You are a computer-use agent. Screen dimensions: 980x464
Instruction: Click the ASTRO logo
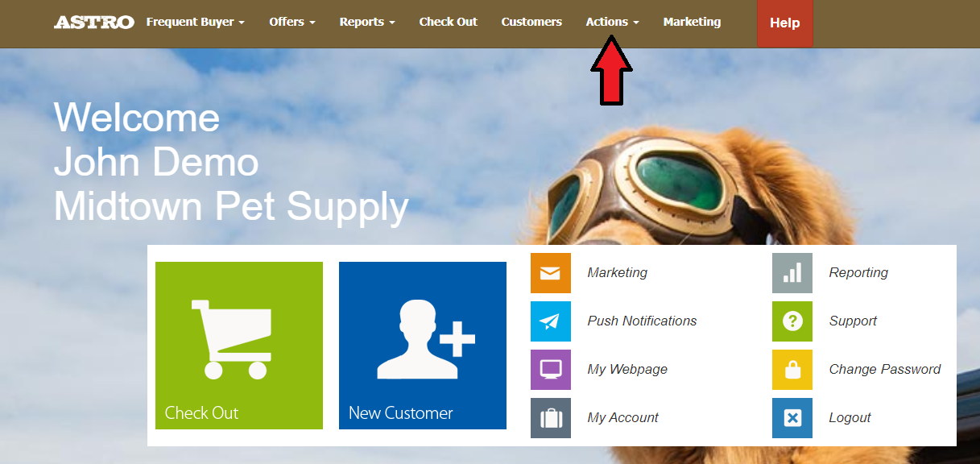(x=94, y=23)
